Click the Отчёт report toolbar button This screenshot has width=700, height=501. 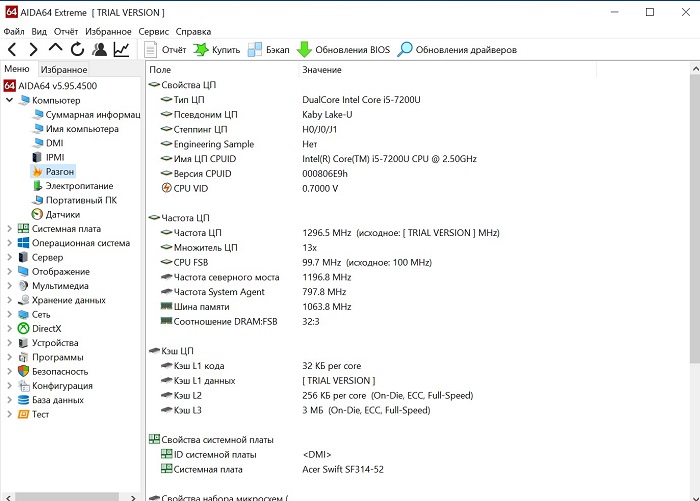coord(165,50)
